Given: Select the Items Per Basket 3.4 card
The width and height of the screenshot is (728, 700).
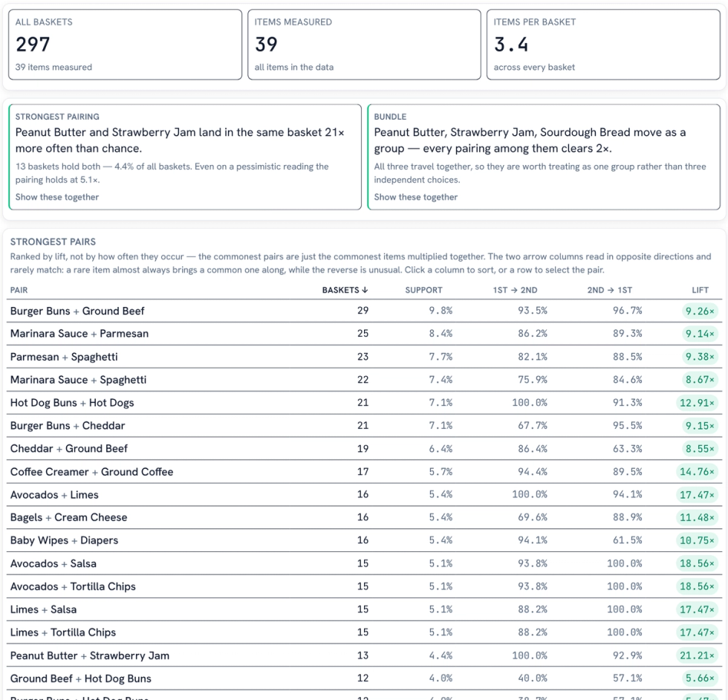Looking at the screenshot, I should point(603,45).
